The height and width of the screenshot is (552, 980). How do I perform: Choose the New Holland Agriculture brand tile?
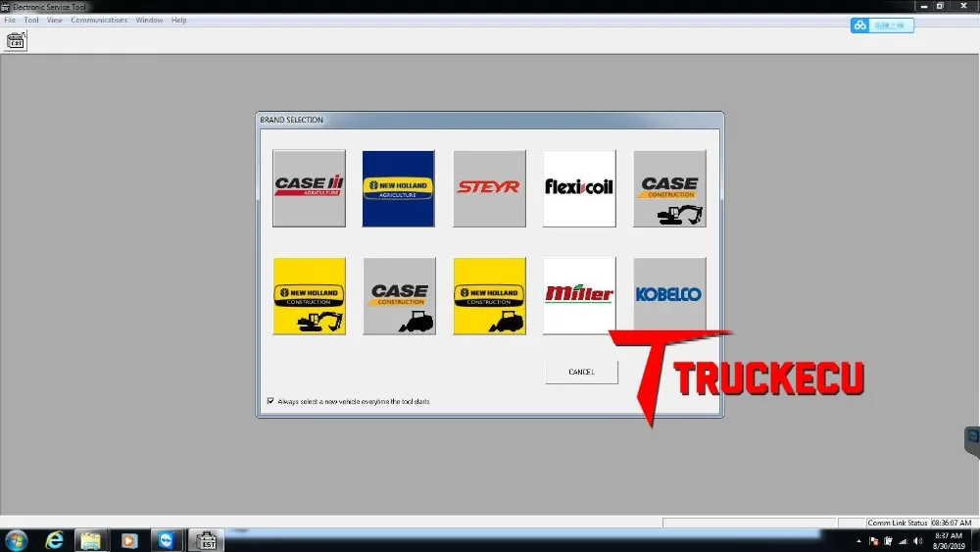[x=399, y=188]
